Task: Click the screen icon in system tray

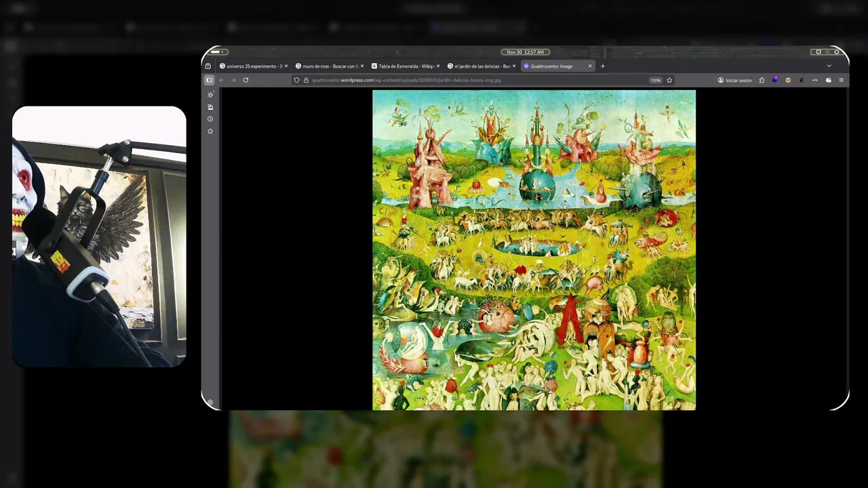Action: coord(818,52)
